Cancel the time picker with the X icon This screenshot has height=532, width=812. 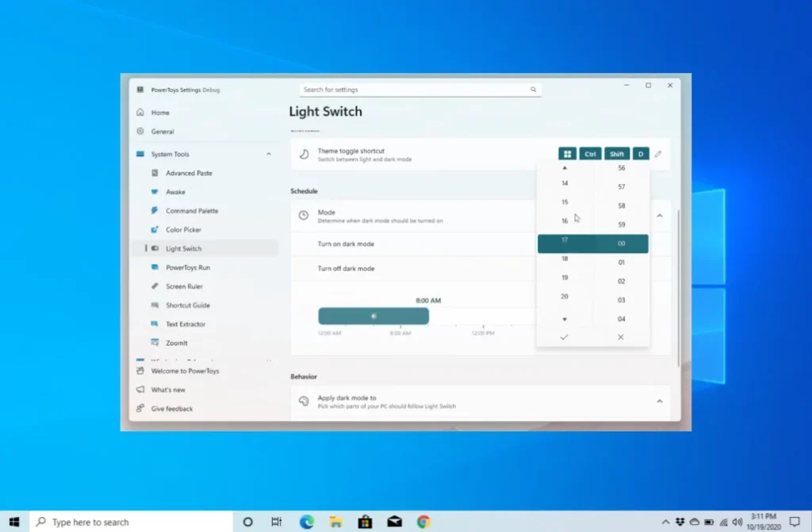point(621,337)
